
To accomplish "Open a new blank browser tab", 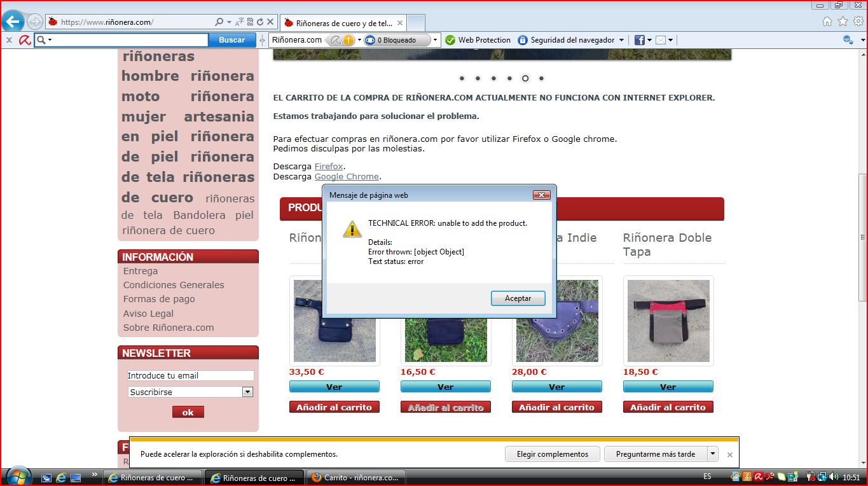I will click(415, 23).
